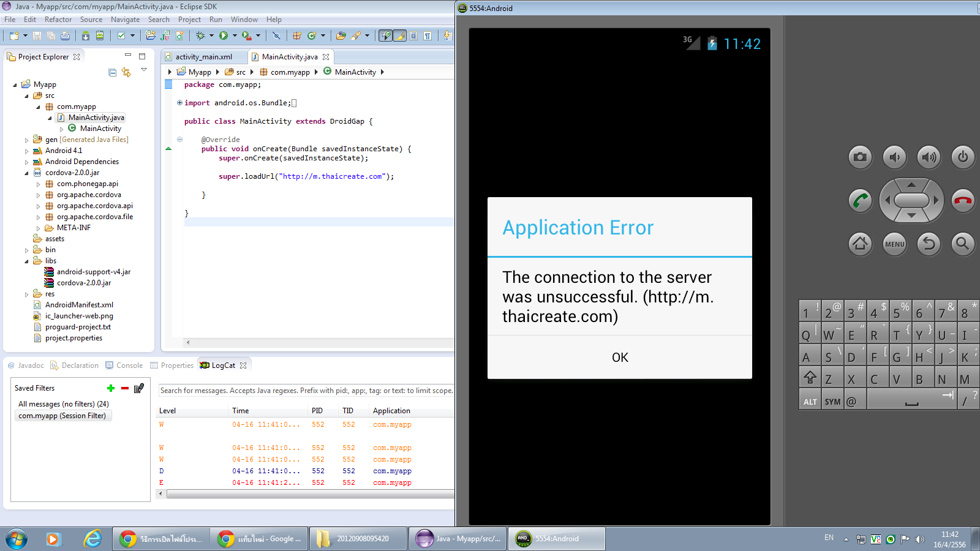
Task: Click OK in the Application Error dialog
Action: tap(619, 358)
